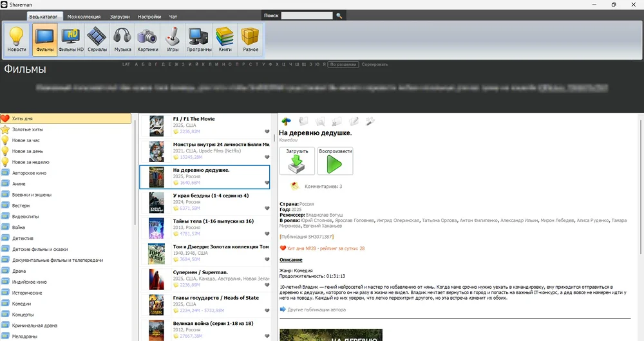
Task: Toggle the По разделам view button
Action: (x=343, y=64)
